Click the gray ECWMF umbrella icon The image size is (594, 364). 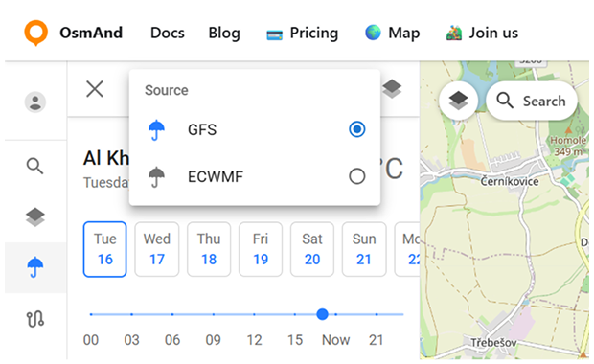[156, 177]
